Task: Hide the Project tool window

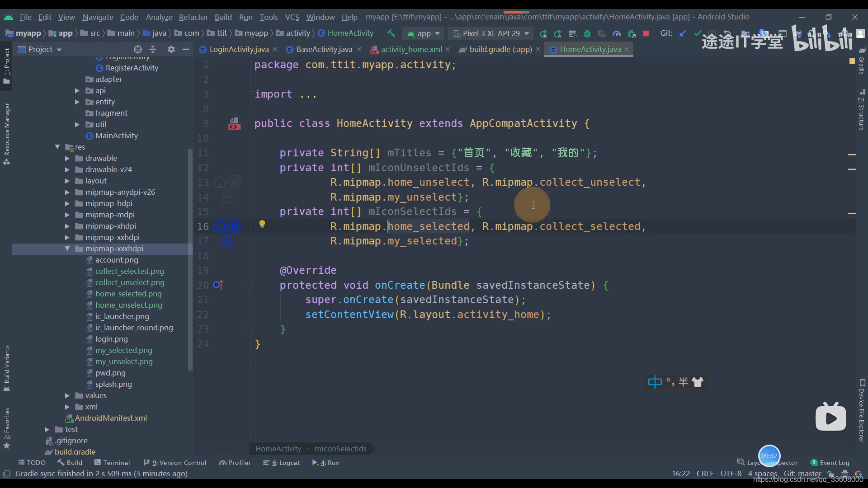Action: point(186,49)
